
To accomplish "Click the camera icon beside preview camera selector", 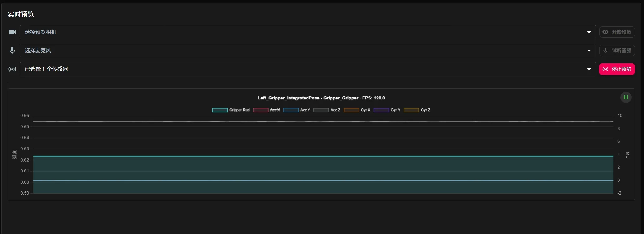I will 12,32.
